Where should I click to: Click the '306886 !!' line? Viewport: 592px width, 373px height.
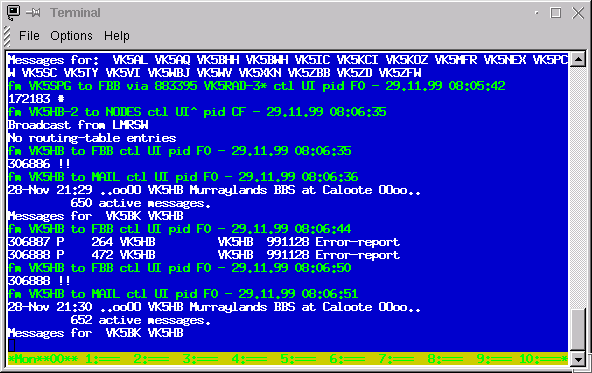[39, 164]
